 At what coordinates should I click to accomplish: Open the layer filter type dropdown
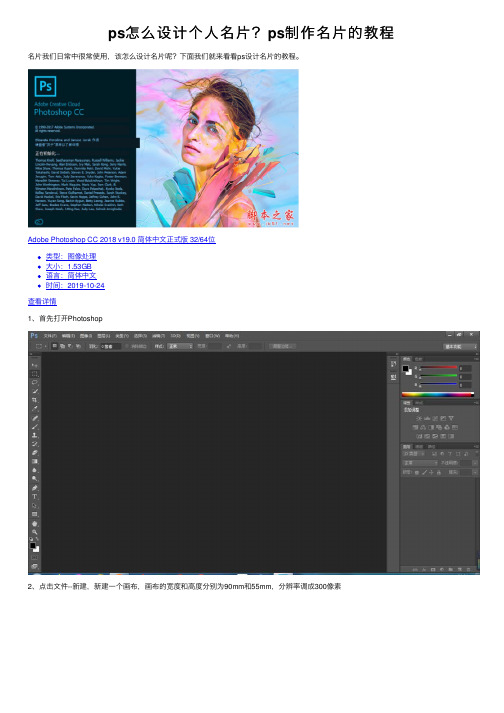(x=413, y=454)
